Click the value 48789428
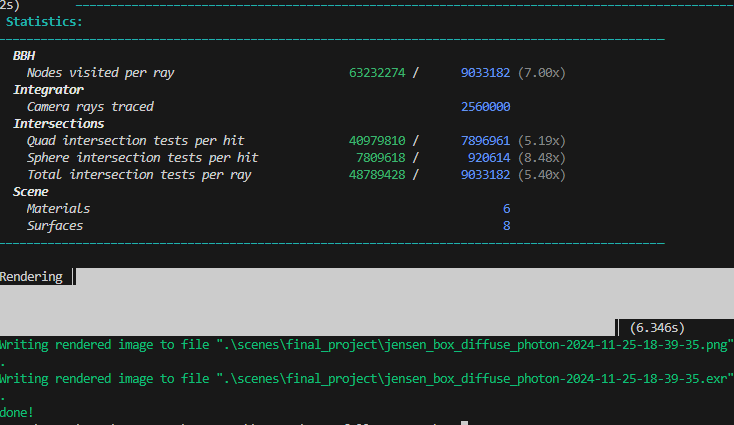 click(377, 175)
